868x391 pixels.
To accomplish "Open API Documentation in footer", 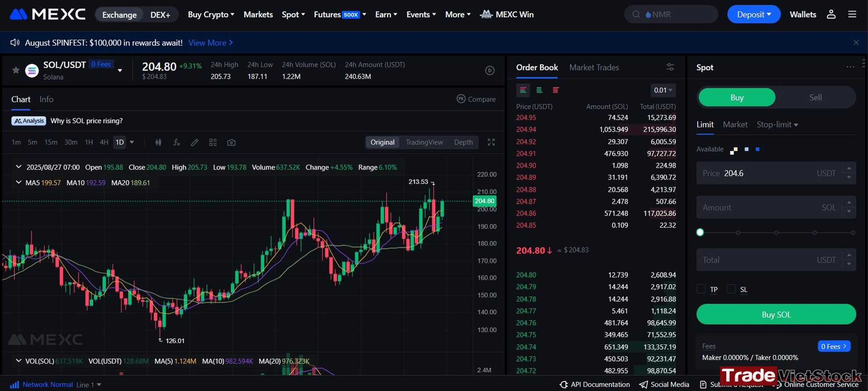I will tap(594, 385).
